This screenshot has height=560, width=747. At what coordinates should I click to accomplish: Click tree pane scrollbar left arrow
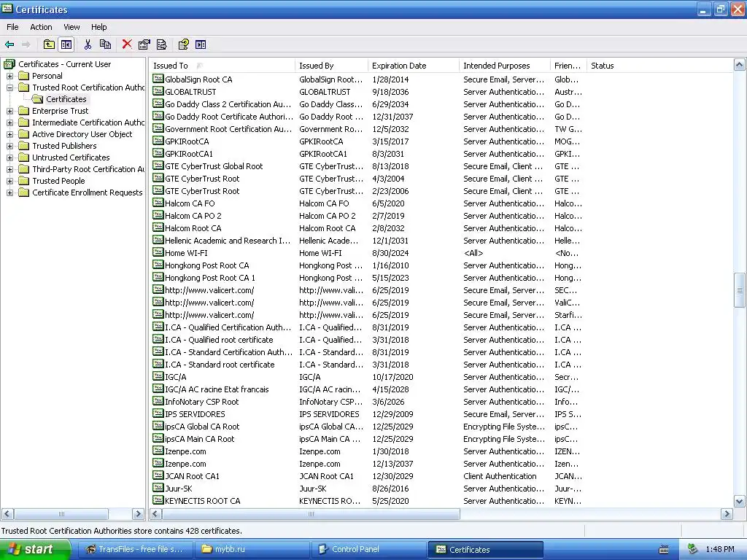[x=7, y=513]
